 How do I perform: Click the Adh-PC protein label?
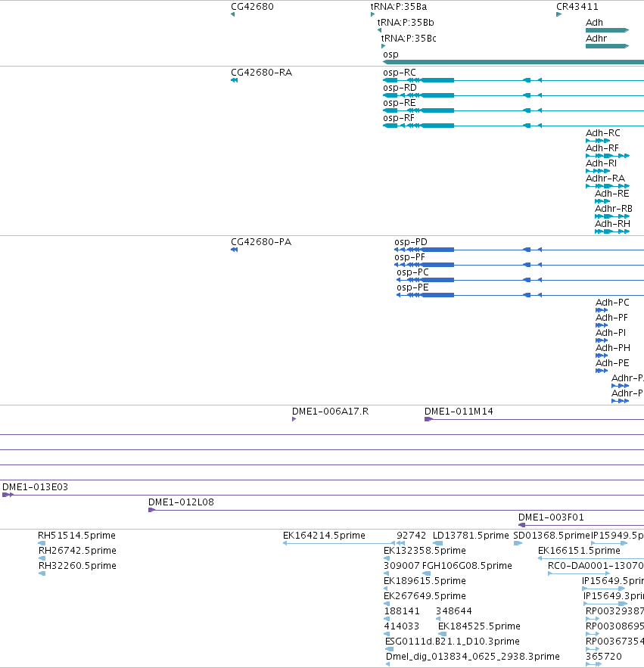point(612,303)
